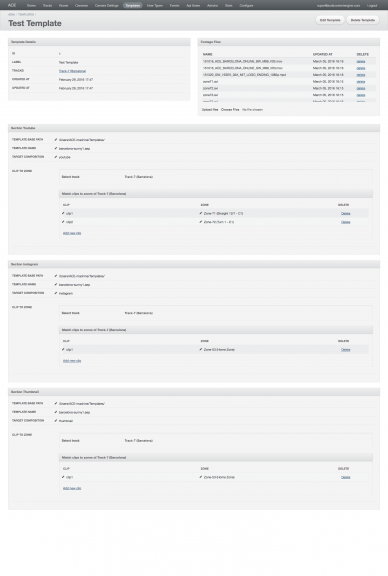This screenshot has height=576, width=388.
Task: Edit the zone pencil in Instagram section
Action: point(201,349)
